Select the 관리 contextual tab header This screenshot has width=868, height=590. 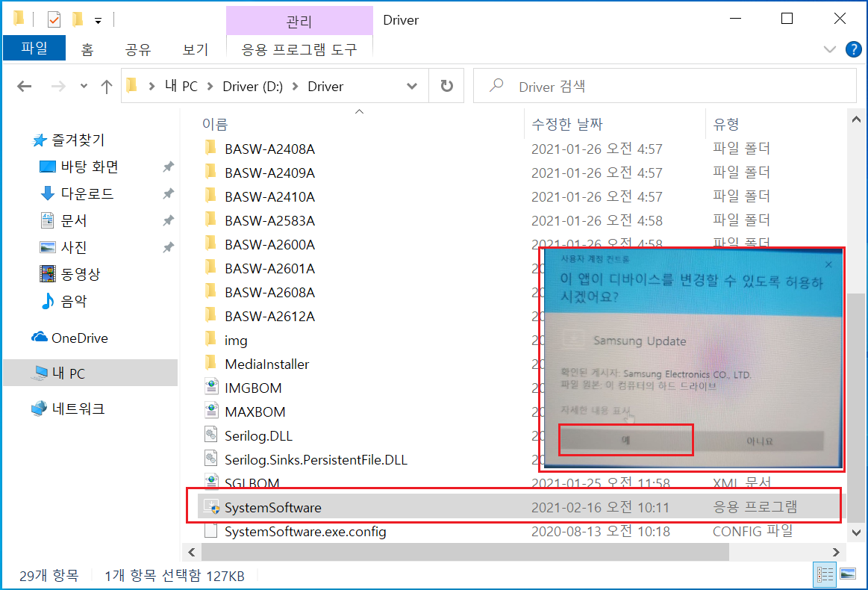(x=299, y=22)
